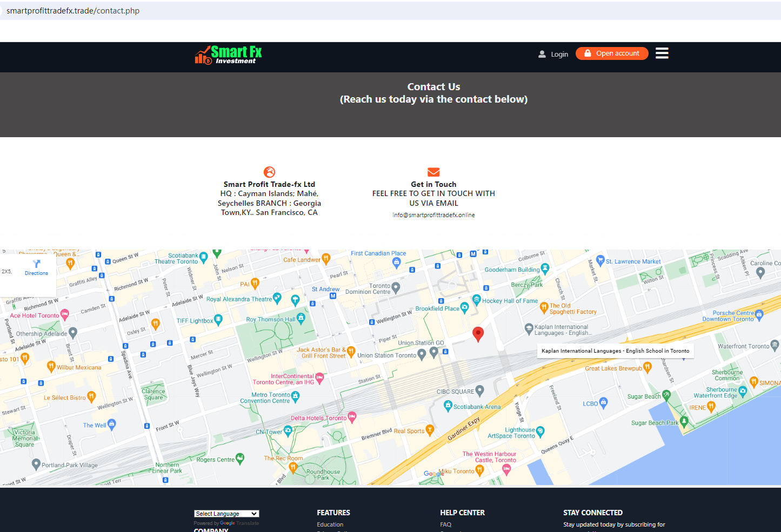Open the hamburger navigation menu
Image resolution: width=781 pixels, height=532 pixels.
tap(662, 53)
